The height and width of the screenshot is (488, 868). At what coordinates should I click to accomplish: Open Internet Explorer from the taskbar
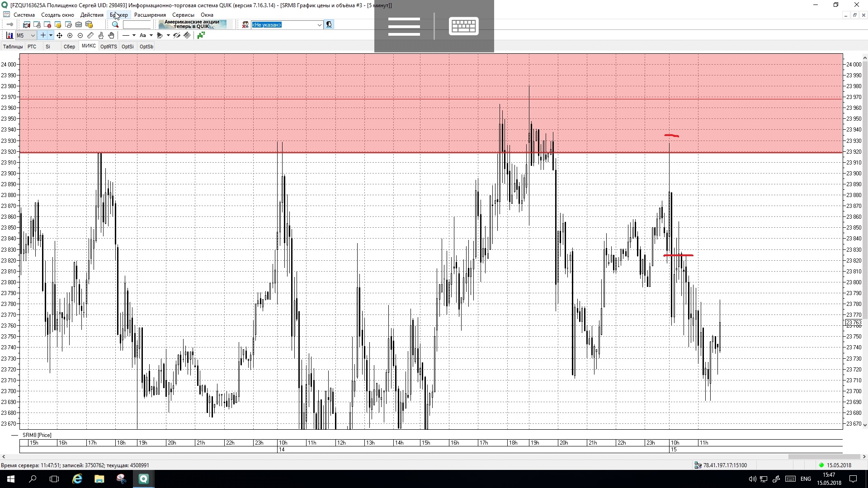77,479
